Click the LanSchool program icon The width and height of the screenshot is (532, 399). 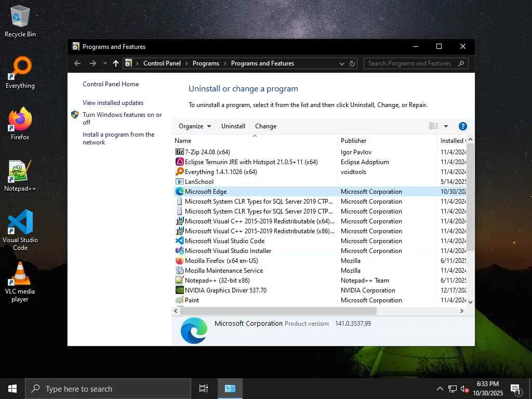coord(179,181)
